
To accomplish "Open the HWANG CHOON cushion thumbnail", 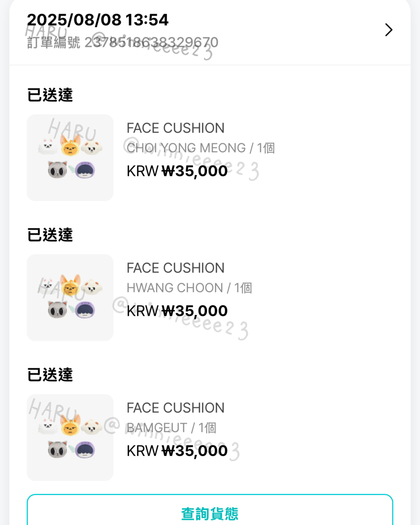I will pyautogui.click(x=70, y=298).
